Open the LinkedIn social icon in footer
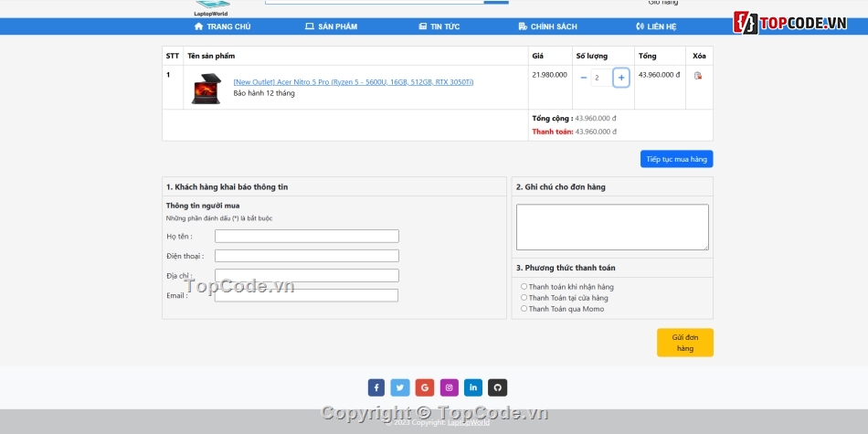The height and width of the screenshot is (434, 868). [x=473, y=387]
